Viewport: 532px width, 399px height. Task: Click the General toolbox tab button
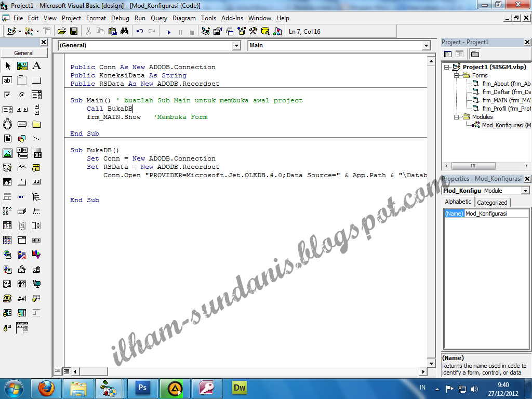tap(24, 53)
